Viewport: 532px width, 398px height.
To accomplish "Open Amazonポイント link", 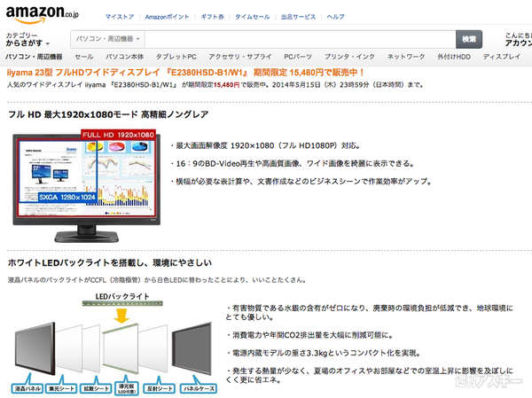I will pyautogui.click(x=167, y=17).
